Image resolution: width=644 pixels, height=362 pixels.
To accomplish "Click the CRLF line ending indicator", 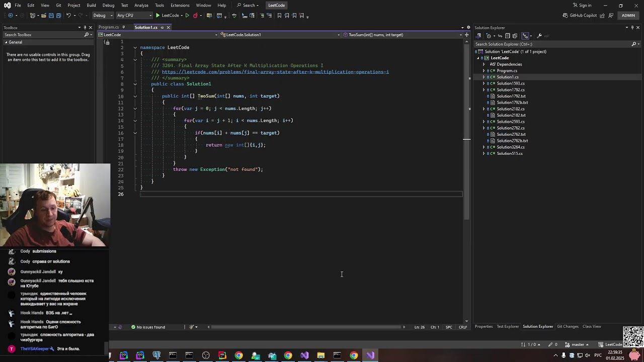I will point(463,327).
